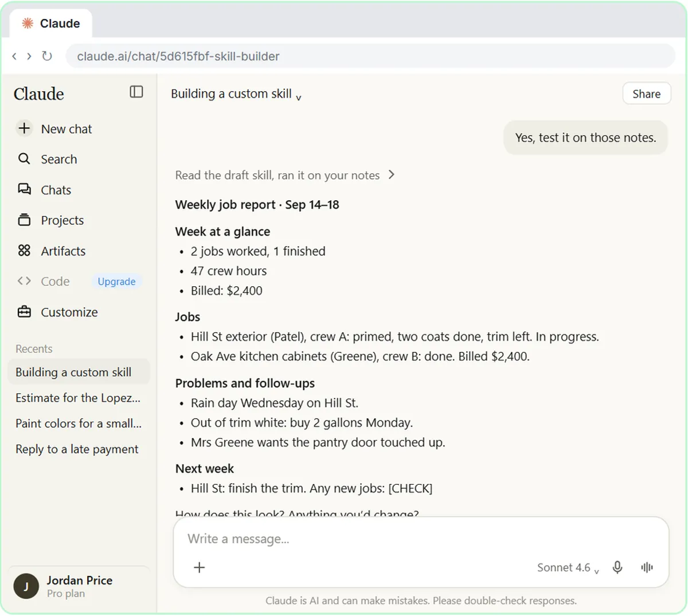This screenshot has height=616, width=688.
Task: Open Customize in the sidebar
Action: coord(79,312)
